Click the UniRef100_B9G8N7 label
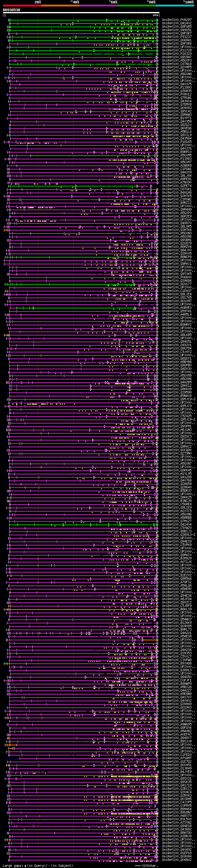The width and height of the screenshot is (197, 868). (176, 812)
